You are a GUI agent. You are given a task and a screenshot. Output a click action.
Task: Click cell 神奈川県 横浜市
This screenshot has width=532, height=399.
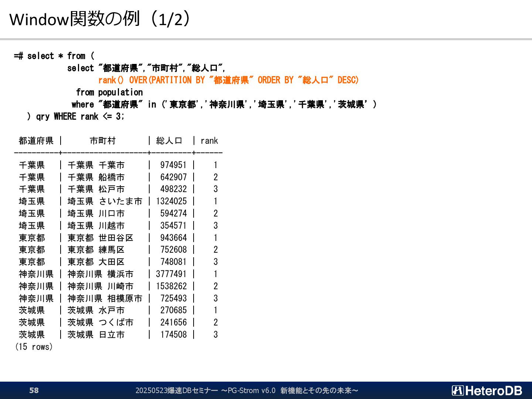tap(100, 274)
